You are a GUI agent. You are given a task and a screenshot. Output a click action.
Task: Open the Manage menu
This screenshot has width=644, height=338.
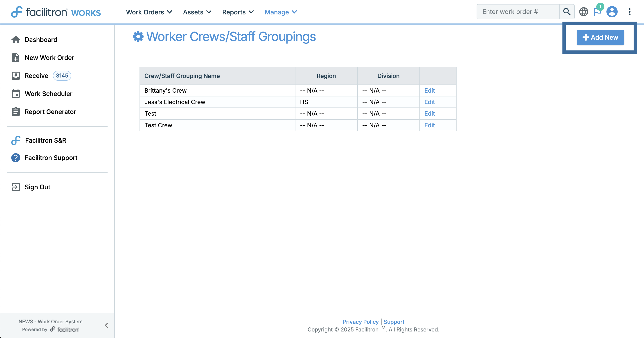coord(281,12)
